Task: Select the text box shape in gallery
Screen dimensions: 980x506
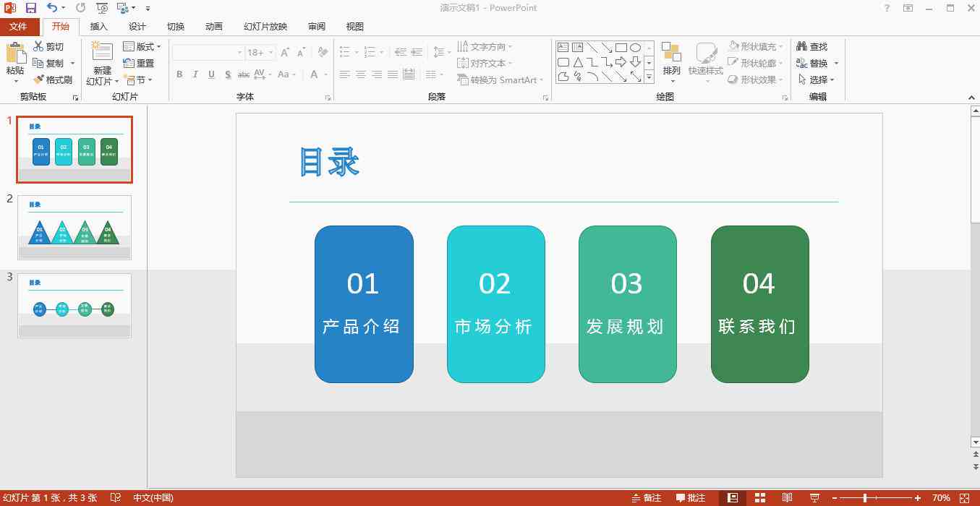Action: (563, 48)
